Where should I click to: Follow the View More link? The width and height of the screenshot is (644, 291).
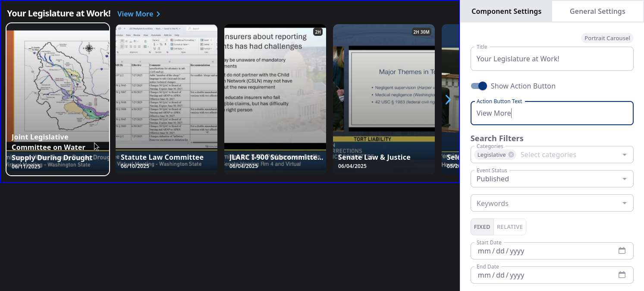click(x=139, y=14)
